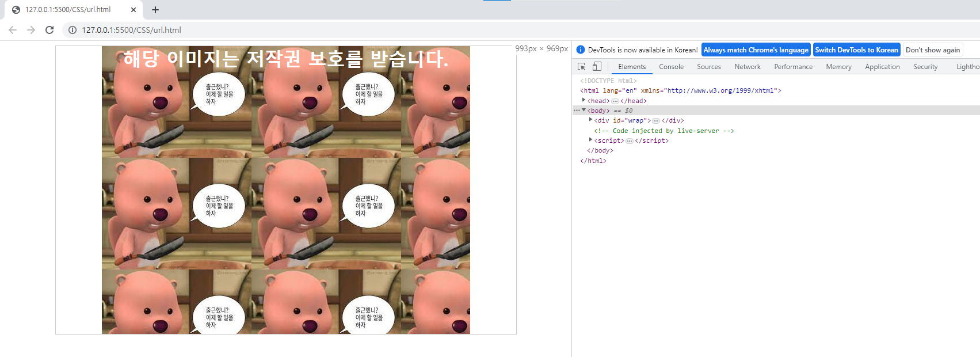Screen dimensions: 980x357
Task: Expand the head element triangle
Action: [584, 100]
